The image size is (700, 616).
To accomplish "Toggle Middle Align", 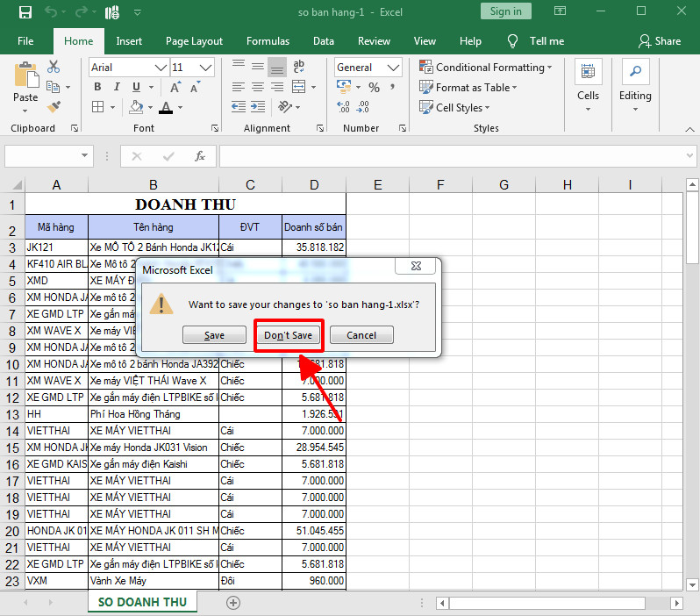I will click(258, 67).
